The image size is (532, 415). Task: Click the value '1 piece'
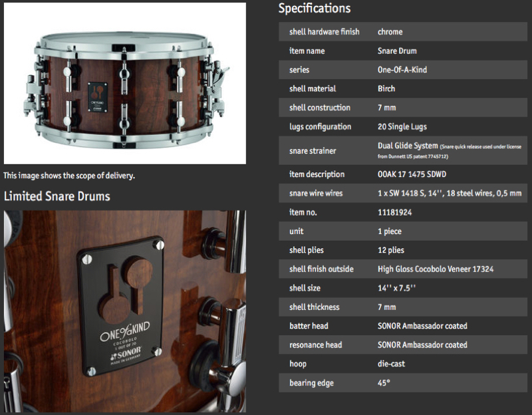coord(390,231)
